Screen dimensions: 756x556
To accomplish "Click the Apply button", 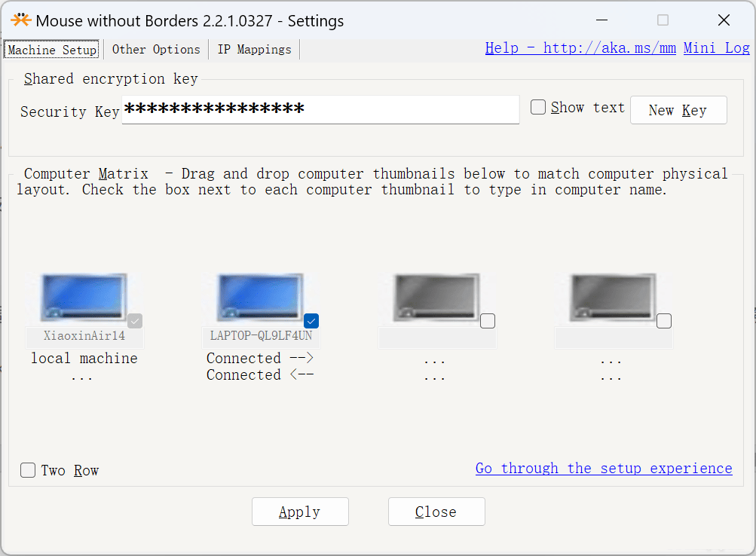I will [300, 512].
